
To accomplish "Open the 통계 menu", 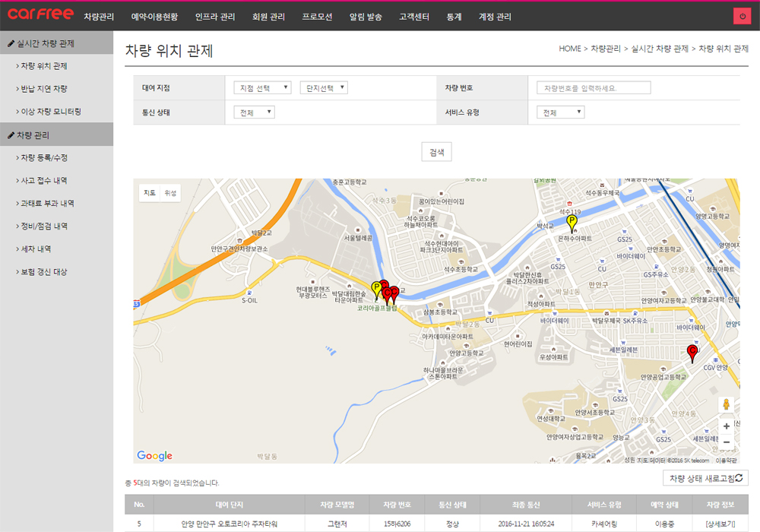I will click(454, 17).
